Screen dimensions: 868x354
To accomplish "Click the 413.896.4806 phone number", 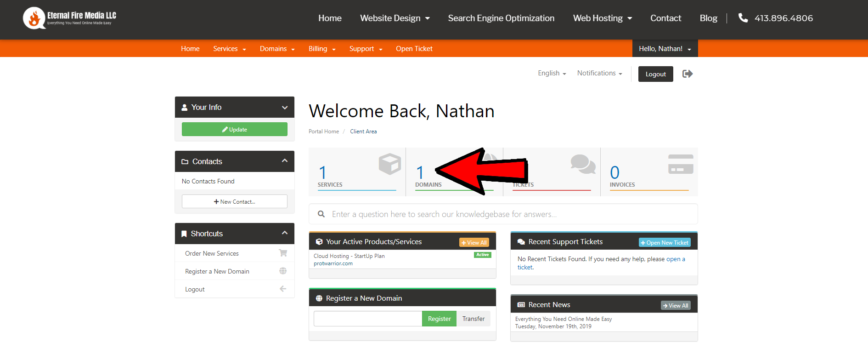I will click(783, 18).
